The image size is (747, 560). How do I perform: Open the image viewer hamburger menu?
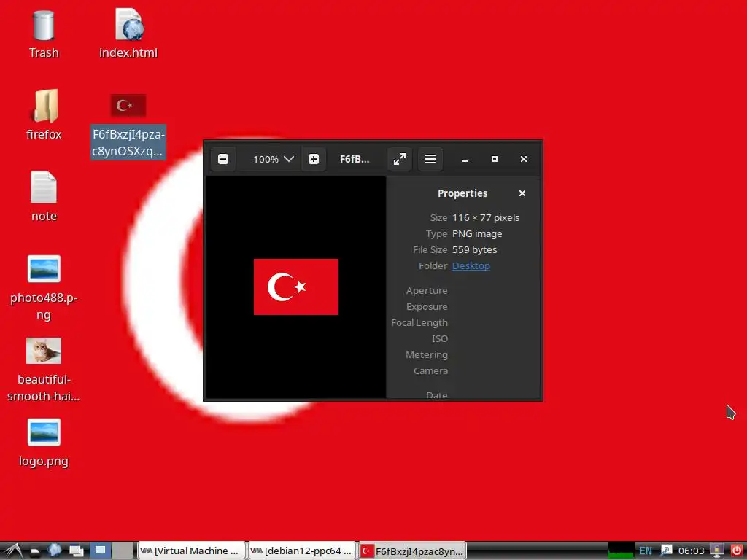click(x=430, y=159)
